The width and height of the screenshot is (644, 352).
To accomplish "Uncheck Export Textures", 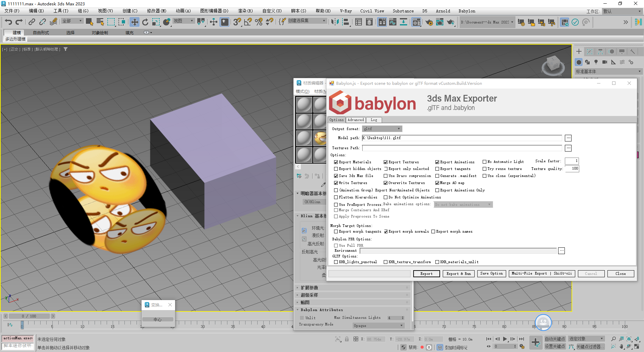I will coord(386,162).
